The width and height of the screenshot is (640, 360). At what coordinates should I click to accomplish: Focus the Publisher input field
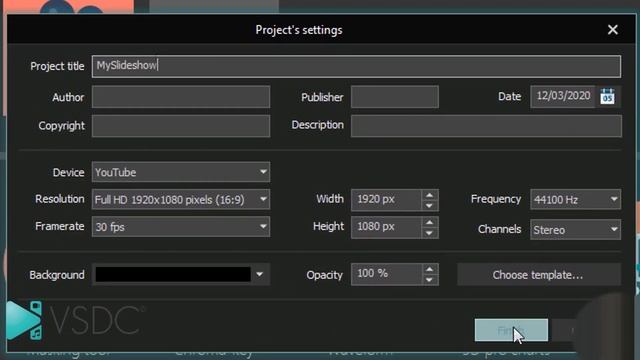[x=395, y=97]
